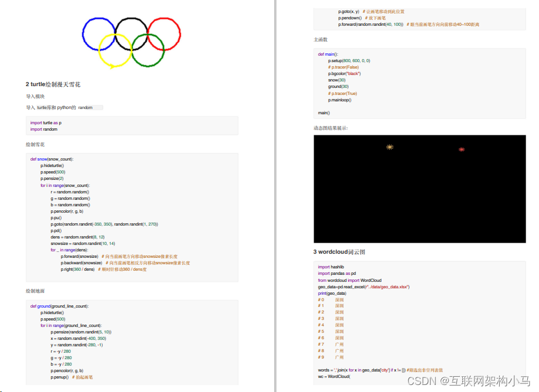
Task: Select heading "3 wordcloud词云图"
Action: (x=339, y=252)
